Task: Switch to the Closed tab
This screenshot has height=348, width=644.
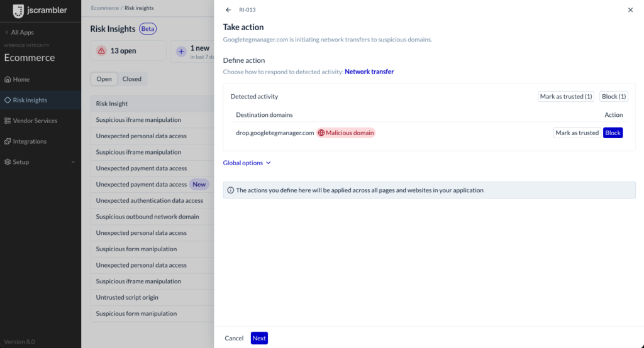Action: coord(132,79)
